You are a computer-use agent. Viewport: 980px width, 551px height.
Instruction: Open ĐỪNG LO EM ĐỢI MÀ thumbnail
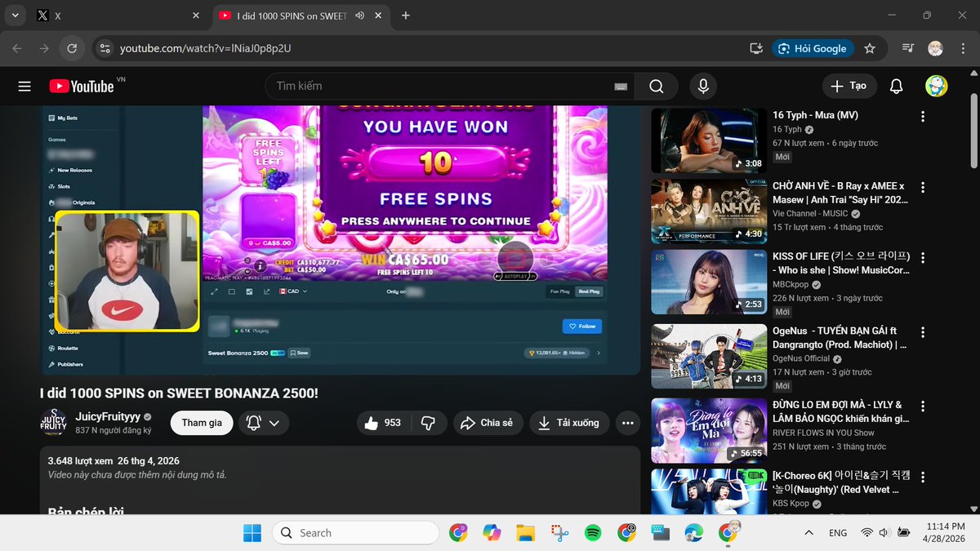click(x=710, y=430)
